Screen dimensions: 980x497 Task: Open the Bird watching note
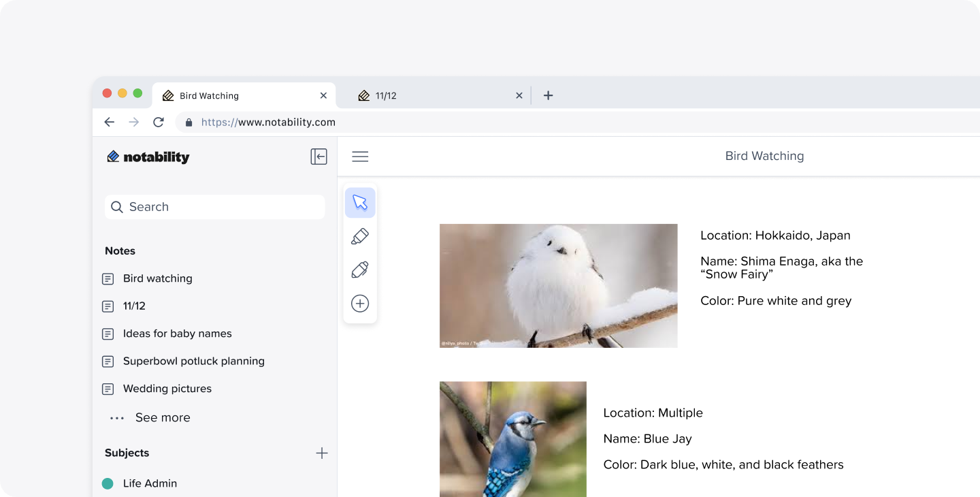pos(158,278)
